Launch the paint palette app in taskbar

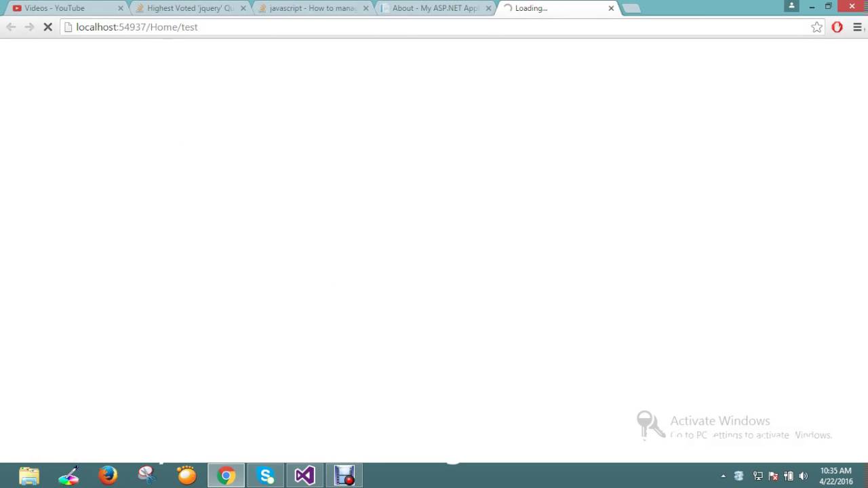tap(68, 476)
